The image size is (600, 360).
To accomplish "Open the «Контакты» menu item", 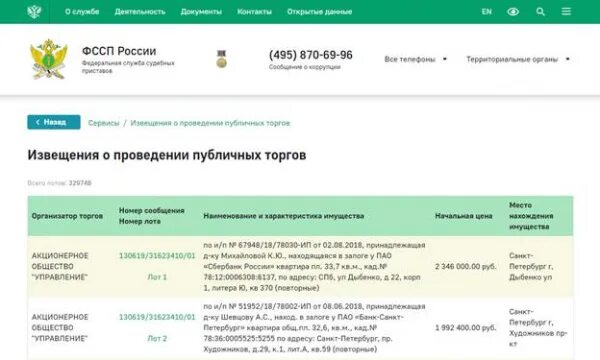I will coord(254,11).
